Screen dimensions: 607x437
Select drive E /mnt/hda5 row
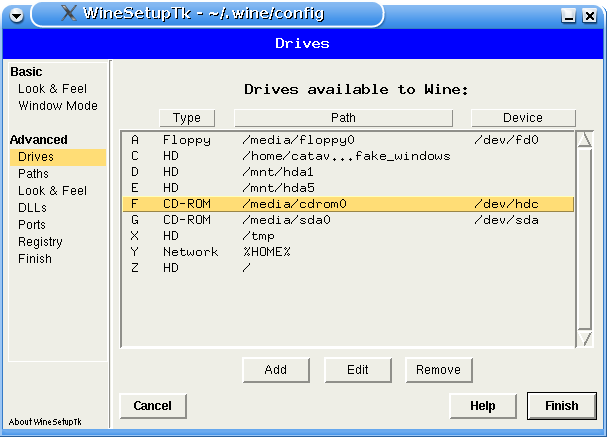[x=348, y=188]
